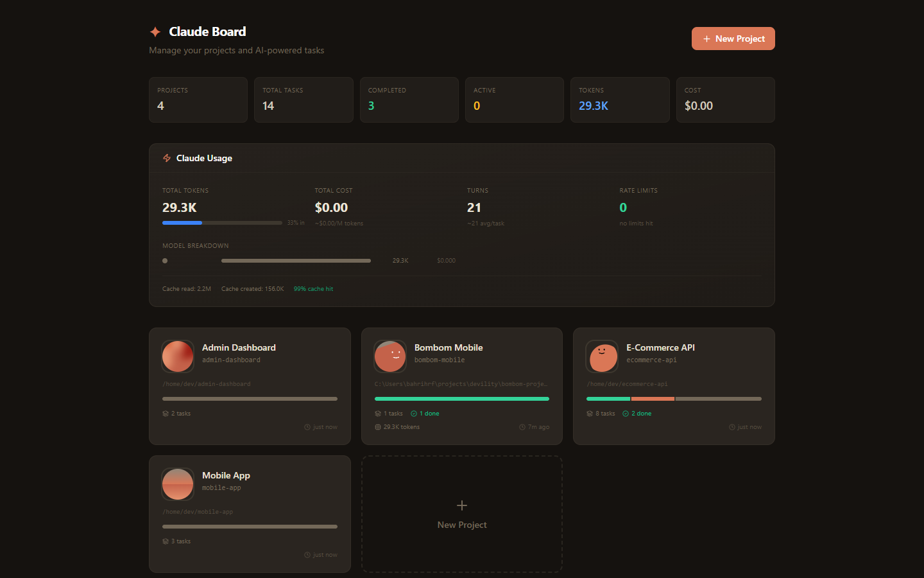Viewport: 924px width, 578px height.
Task: Toggle the 1 done completion check on Bombom Mobile
Action: 425,413
